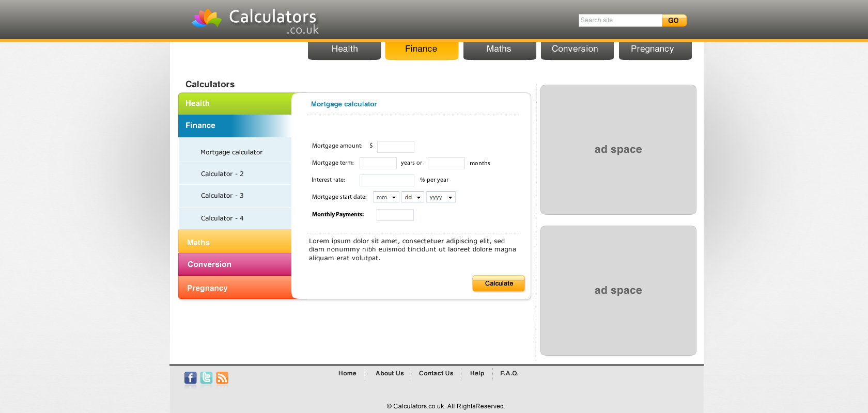The height and width of the screenshot is (413, 868).
Task: Click the Calculators.co.uk logo
Action: point(255,21)
